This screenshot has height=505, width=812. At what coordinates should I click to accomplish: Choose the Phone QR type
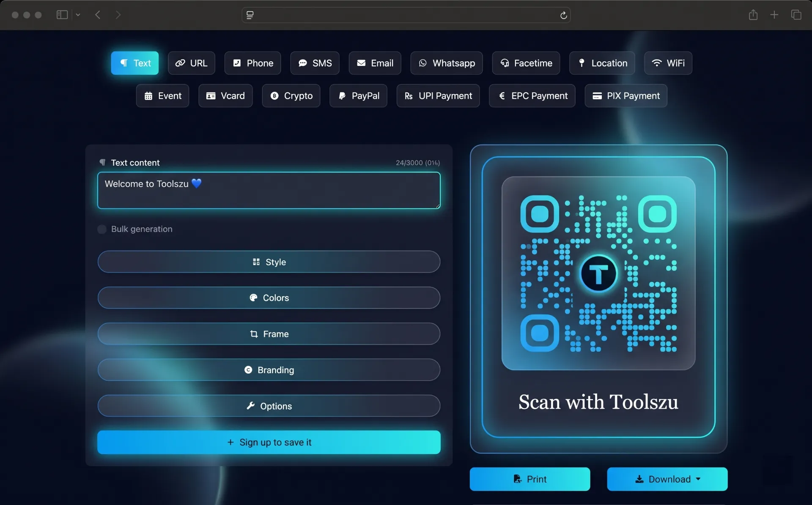[x=252, y=63]
